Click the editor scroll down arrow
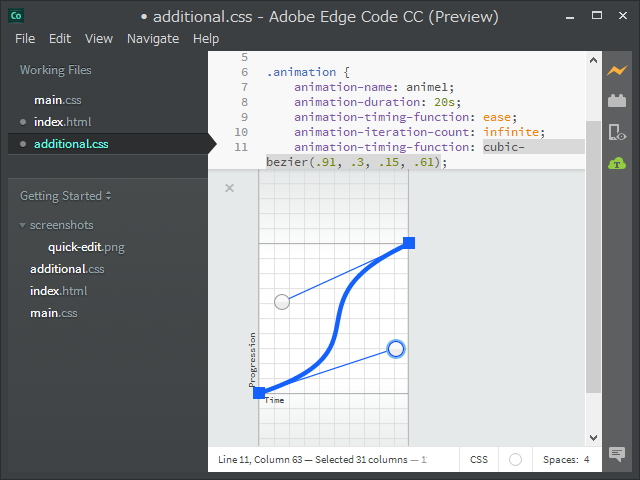The width and height of the screenshot is (640, 480). (593, 438)
